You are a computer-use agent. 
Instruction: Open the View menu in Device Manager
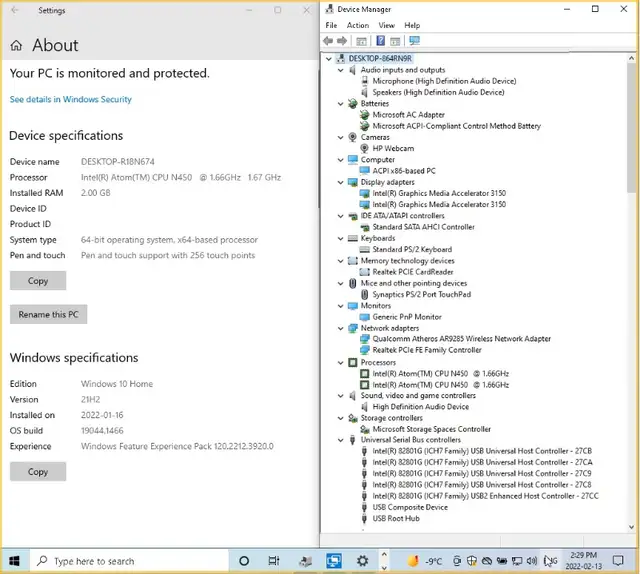387,25
